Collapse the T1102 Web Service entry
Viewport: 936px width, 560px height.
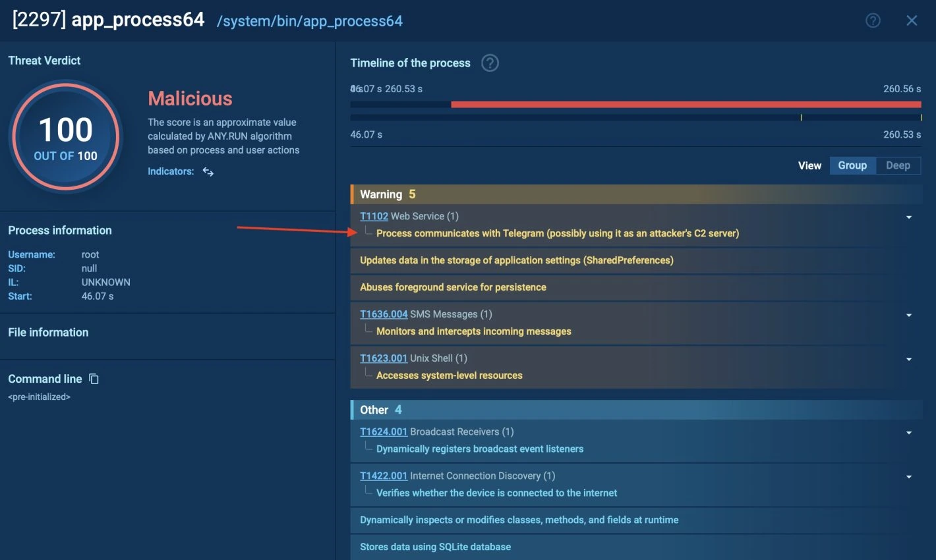tap(909, 217)
